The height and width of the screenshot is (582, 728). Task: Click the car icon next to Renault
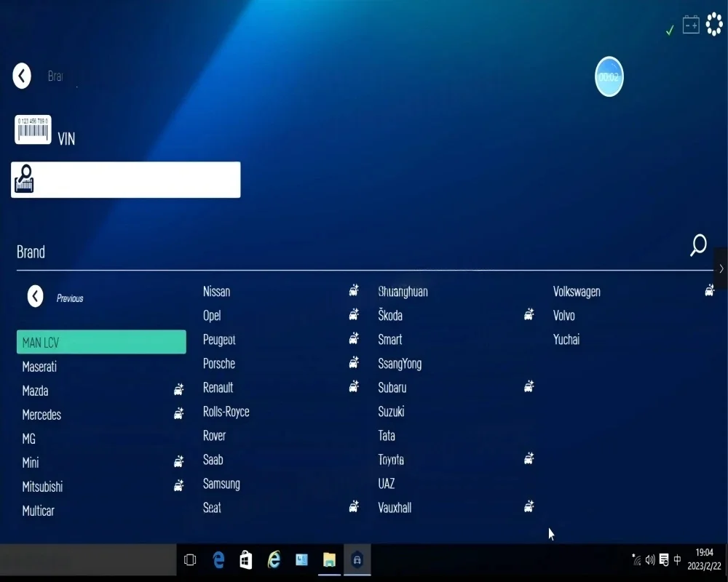pos(354,386)
